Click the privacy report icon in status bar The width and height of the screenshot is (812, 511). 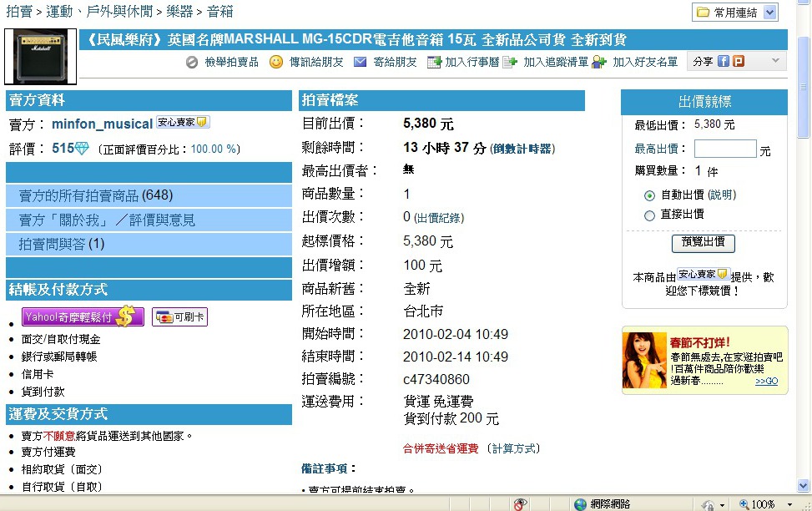tap(520, 503)
